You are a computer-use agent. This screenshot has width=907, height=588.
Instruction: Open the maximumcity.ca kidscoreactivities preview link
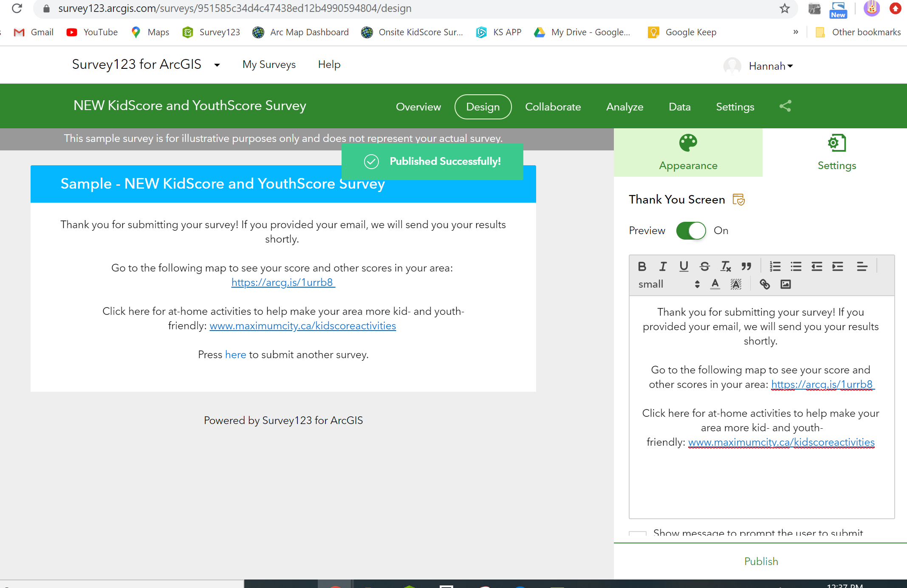coord(302,326)
